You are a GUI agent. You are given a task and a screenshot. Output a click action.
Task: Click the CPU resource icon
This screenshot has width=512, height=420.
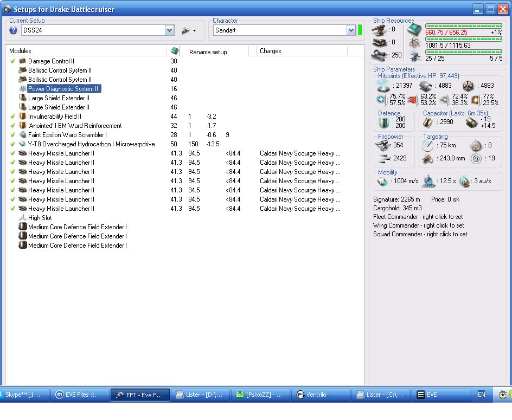(414, 30)
